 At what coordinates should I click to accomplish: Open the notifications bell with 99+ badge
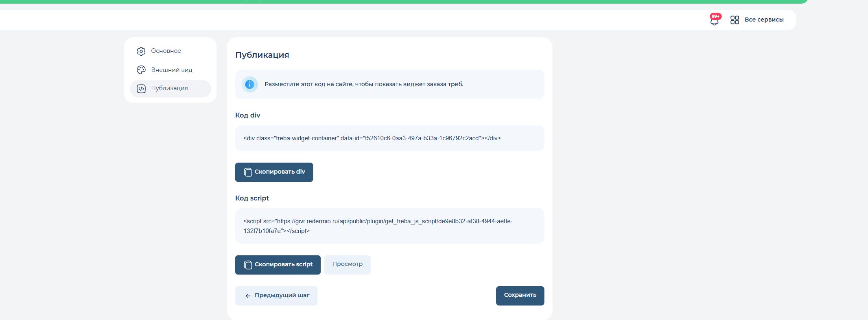(715, 20)
